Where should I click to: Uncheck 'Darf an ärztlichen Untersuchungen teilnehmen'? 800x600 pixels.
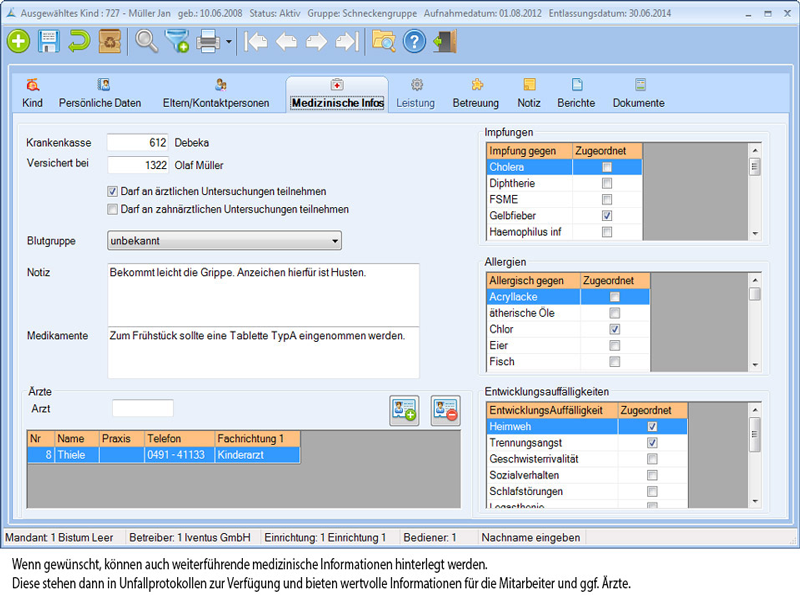(x=113, y=191)
